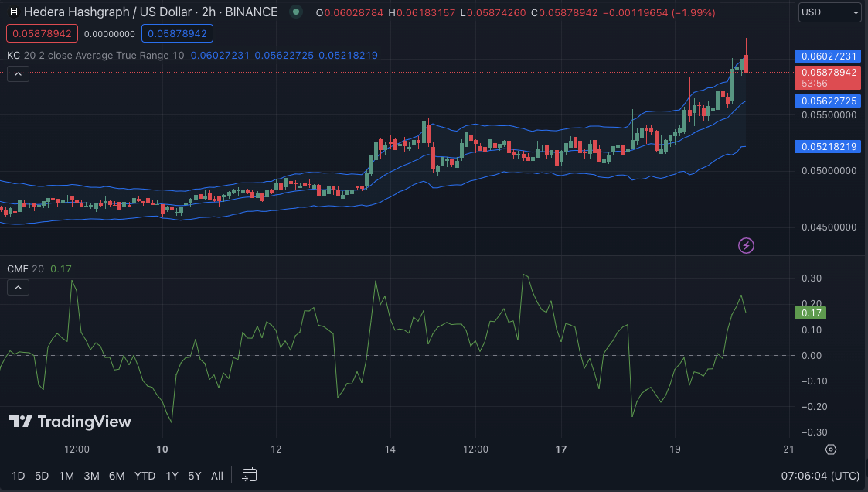Screen dimensions: 868x492
Task: Click the purple lightning bolt idea icon
Action: (x=746, y=245)
